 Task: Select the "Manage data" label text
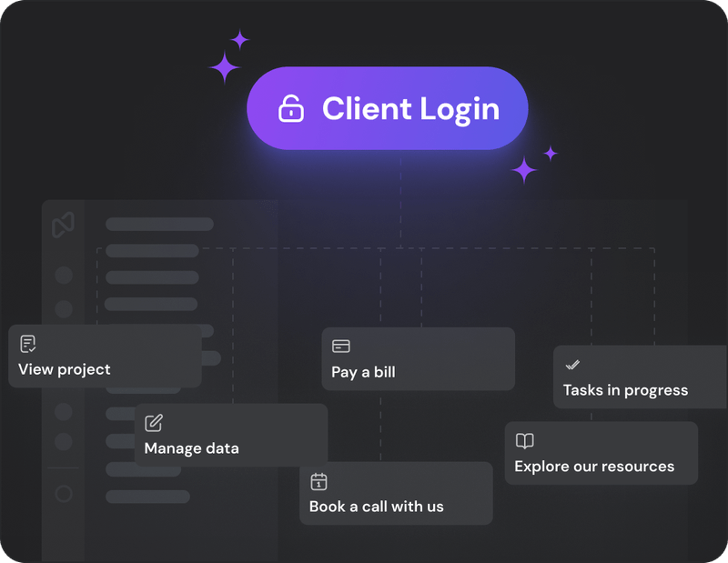click(192, 448)
